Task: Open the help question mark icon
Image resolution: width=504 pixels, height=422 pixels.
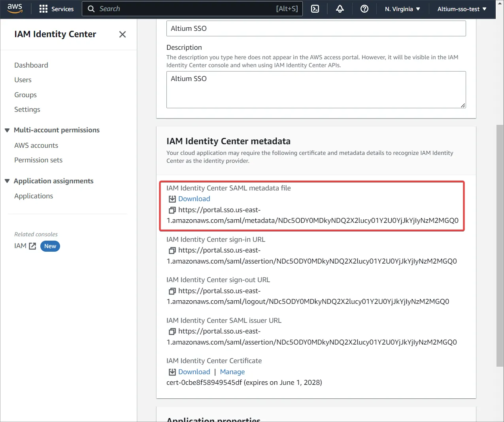Action: (364, 9)
